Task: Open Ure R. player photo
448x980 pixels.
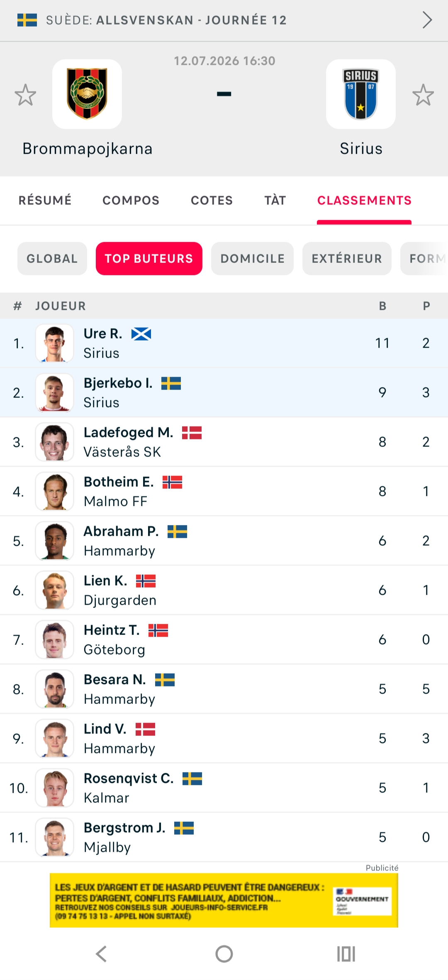Action: (54, 343)
